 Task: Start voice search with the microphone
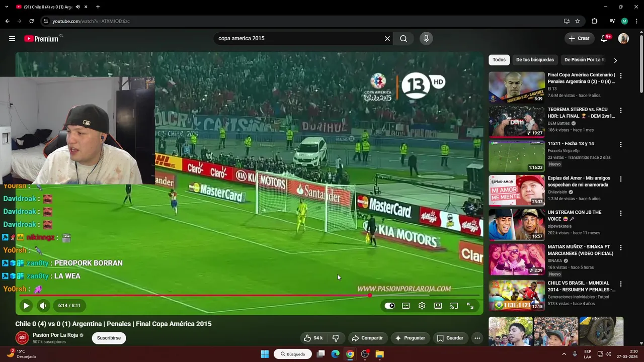426,38
